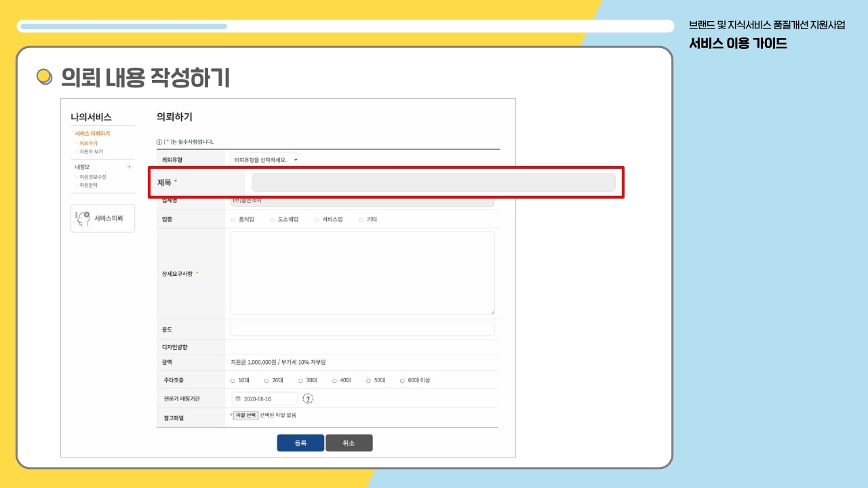
Task: Click the 서비스의뢰 banner button
Action: [102, 218]
